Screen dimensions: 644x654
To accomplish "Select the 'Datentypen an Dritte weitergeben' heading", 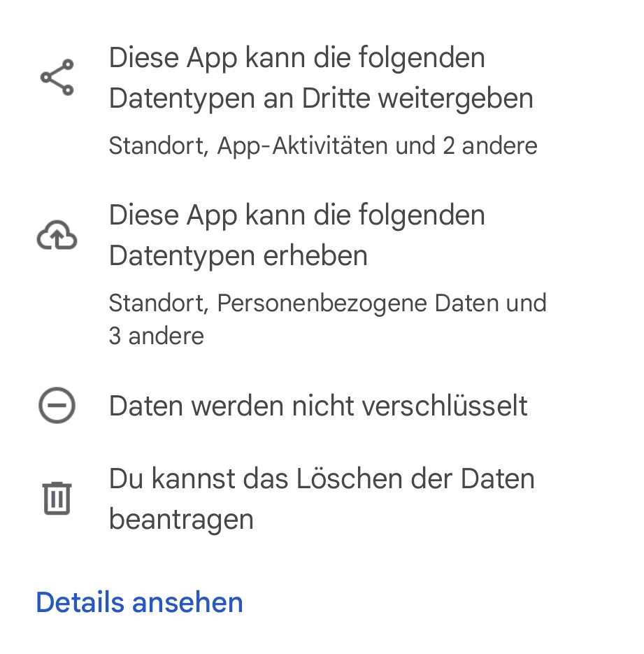I will coord(321,99).
